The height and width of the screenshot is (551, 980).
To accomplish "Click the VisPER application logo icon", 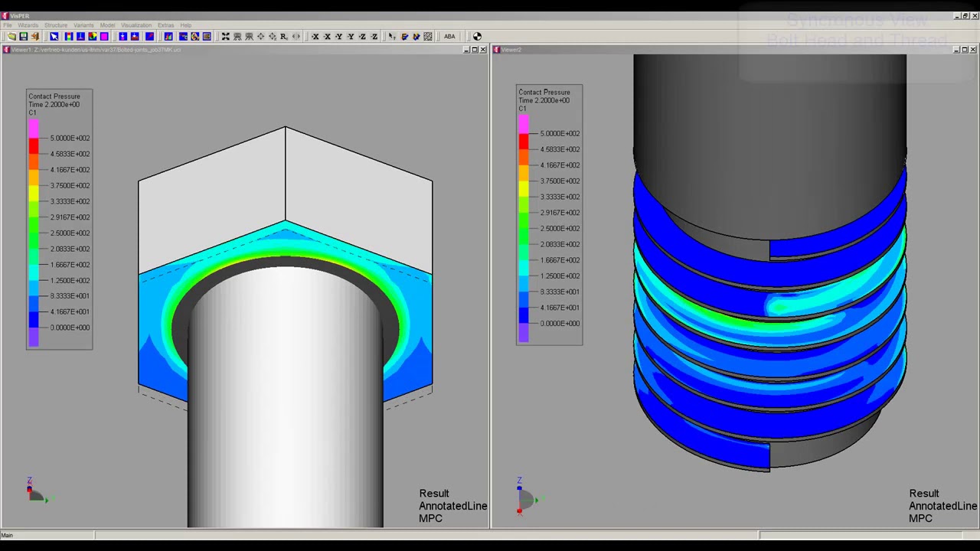I will pos(5,15).
